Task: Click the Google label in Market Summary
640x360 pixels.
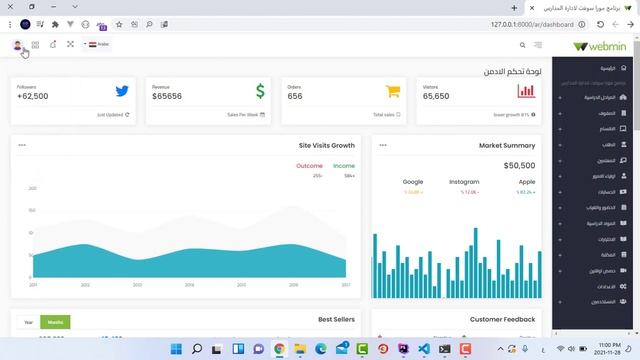Action: click(413, 182)
